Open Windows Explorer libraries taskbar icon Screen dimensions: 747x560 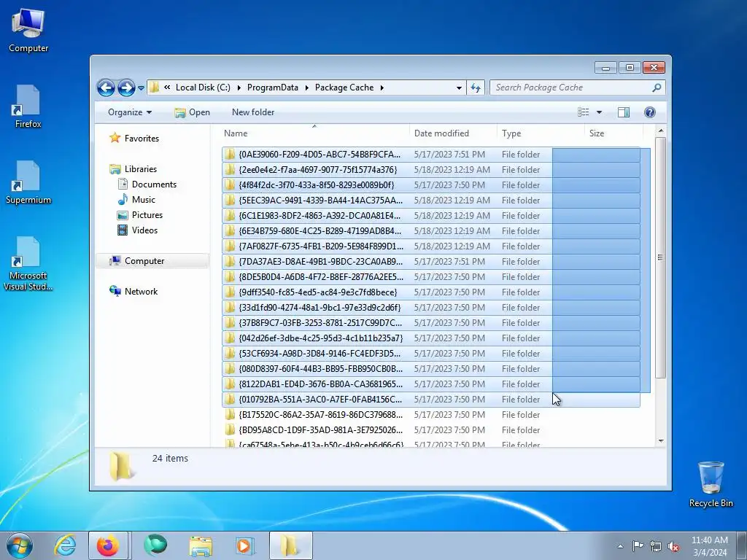(x=201, y=545)
